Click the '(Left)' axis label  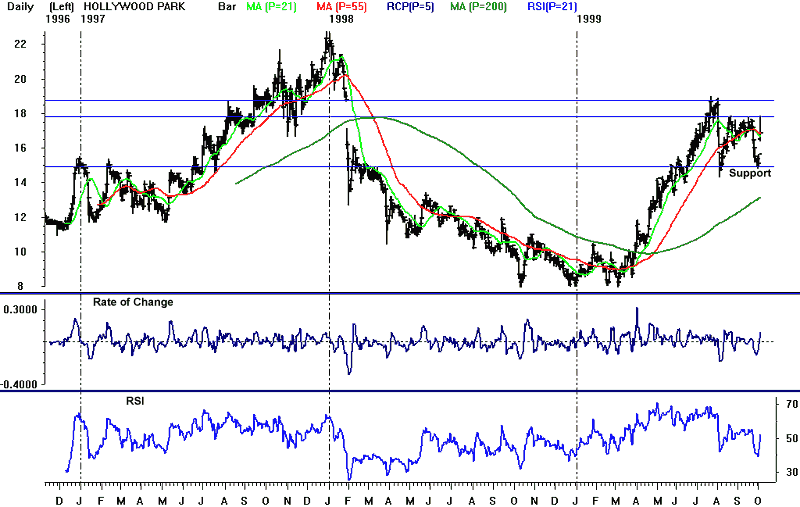coord(61,7)
